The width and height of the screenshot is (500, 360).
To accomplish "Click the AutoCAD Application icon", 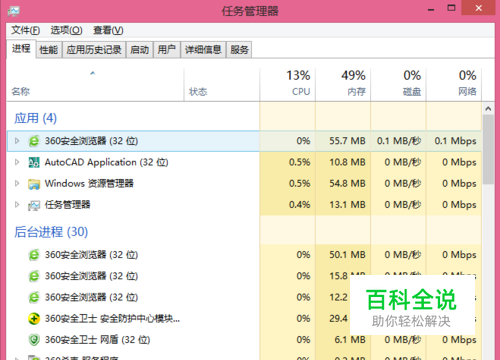I will 34,162.
